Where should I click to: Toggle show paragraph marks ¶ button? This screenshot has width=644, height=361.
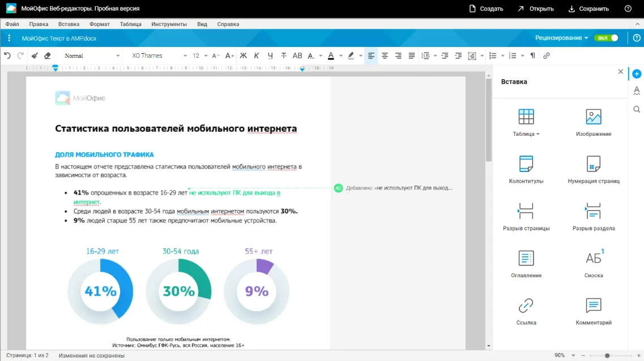click(532, 55)
